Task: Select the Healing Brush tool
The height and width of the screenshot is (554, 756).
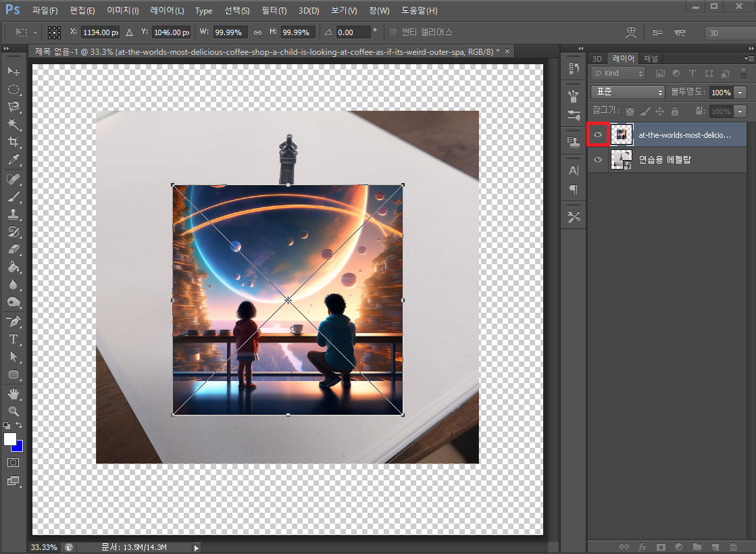Action: [14, 179]
